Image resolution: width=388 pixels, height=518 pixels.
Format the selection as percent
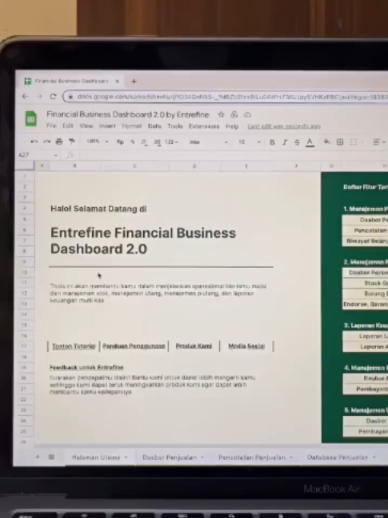pos(132,142)
